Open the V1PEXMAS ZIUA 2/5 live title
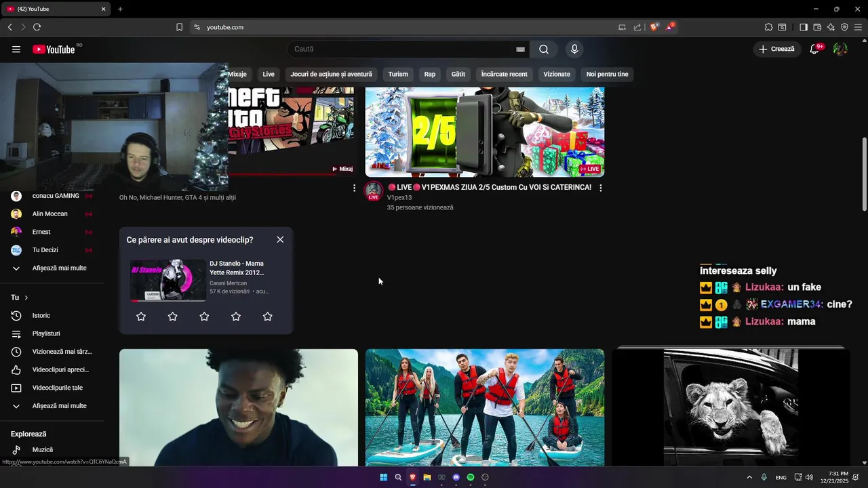Screen dimensions: 868x488 pyautogui.click(x=490, y=187)
